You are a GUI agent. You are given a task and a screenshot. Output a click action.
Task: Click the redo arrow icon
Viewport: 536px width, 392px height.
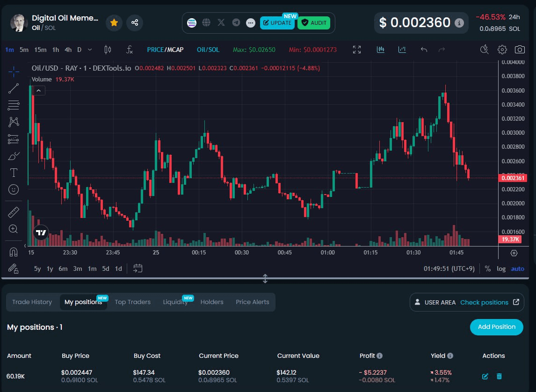[x=442, y=50]
